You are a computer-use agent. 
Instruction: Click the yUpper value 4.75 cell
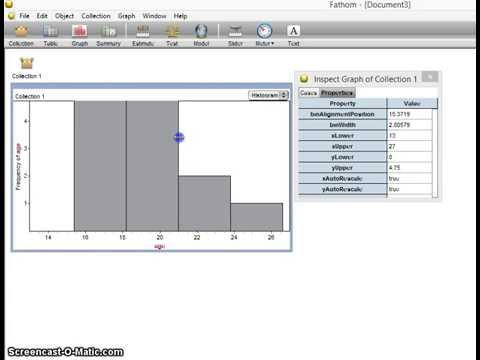(410, 168)
